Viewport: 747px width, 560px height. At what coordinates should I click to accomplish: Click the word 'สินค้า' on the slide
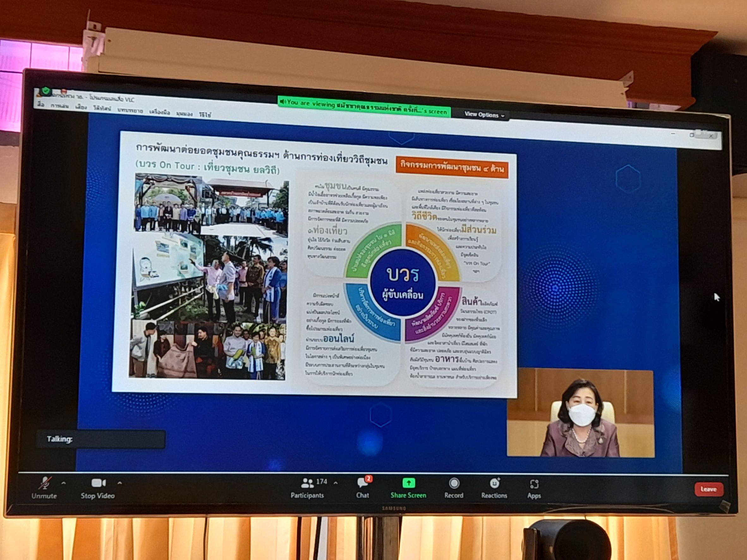click(x=472, y=301)
